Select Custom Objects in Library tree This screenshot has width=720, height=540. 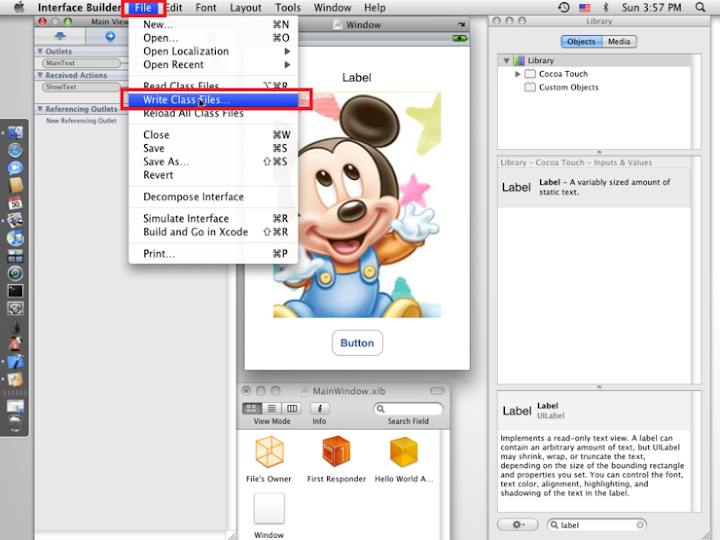pyautogui.click(x=568, y=87)
